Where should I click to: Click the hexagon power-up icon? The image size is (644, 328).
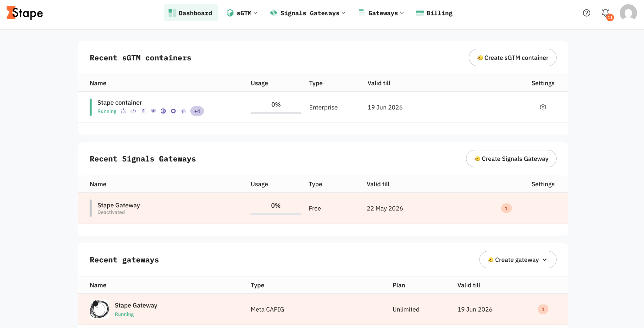pos(173,111)
